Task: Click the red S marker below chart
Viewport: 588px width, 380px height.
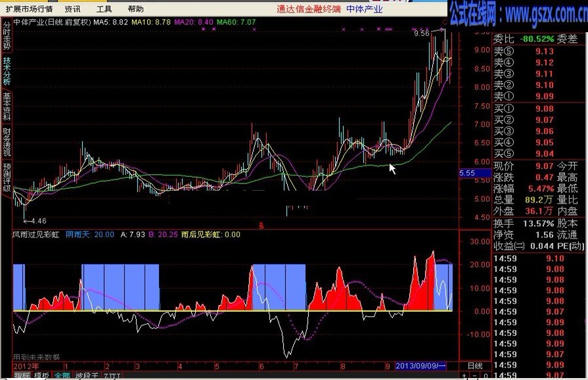Action: pyautogui.click(x=261, y=226)
